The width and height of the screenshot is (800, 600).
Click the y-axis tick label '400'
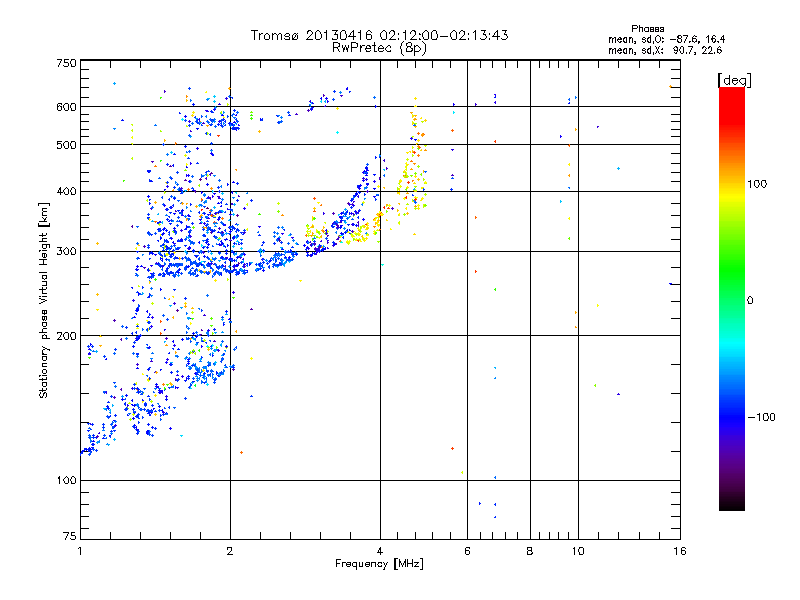(x=66, y=191)
